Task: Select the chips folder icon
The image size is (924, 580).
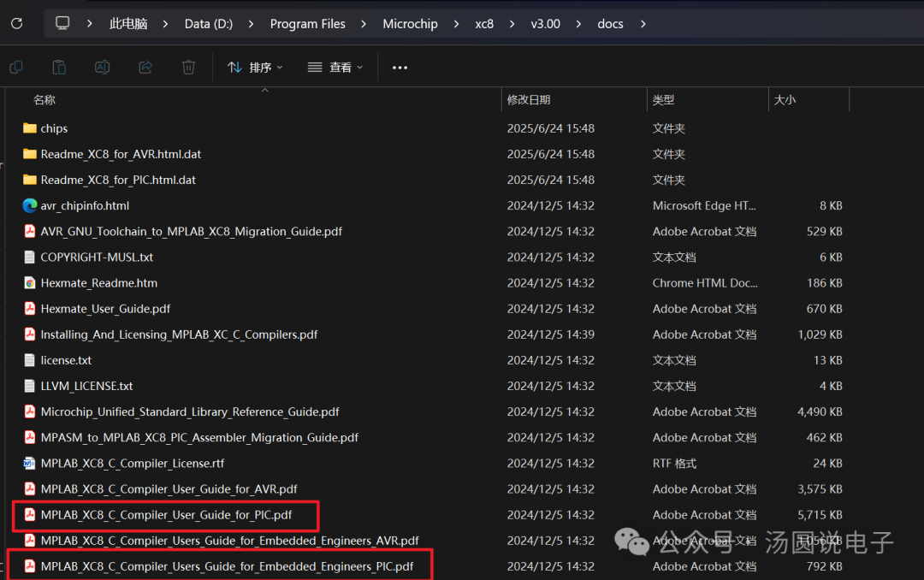Action: (x=29, y=128)
